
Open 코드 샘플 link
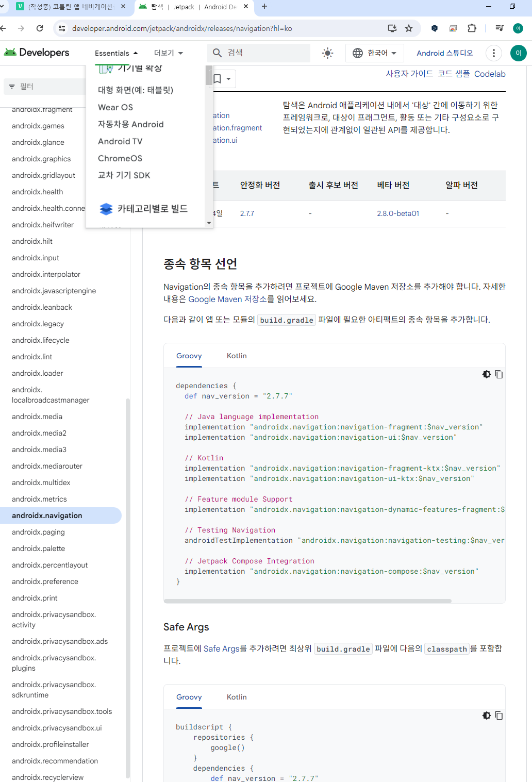pyautogui.click(x=454, y=74)
